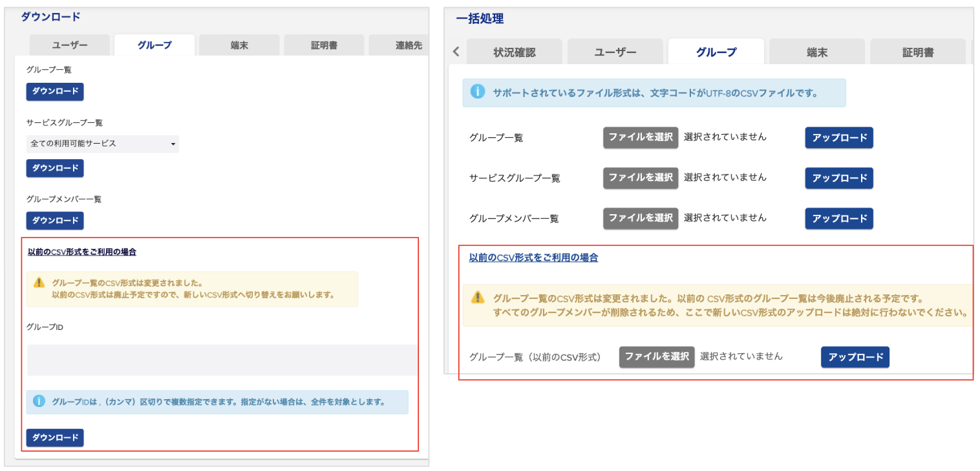Open ユーザー tab in ダウンロード panel

(x=70, y=45)
